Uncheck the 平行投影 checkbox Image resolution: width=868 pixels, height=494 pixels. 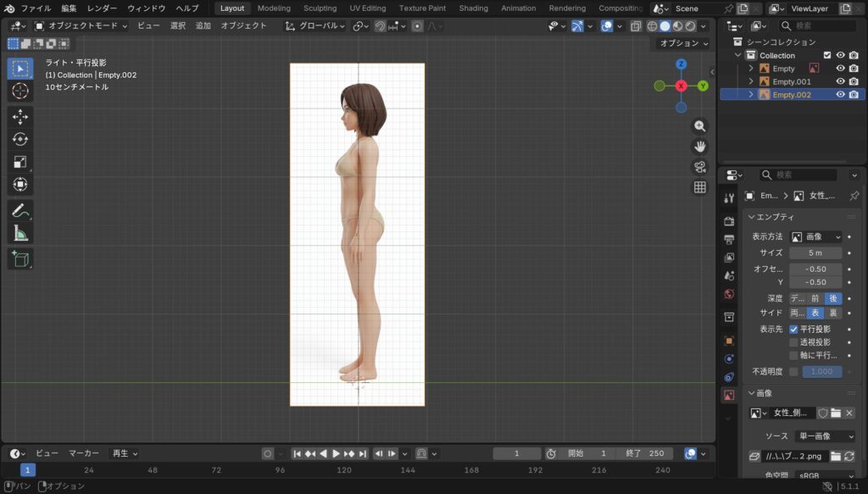pyautogui.click(x=793, y=329)
